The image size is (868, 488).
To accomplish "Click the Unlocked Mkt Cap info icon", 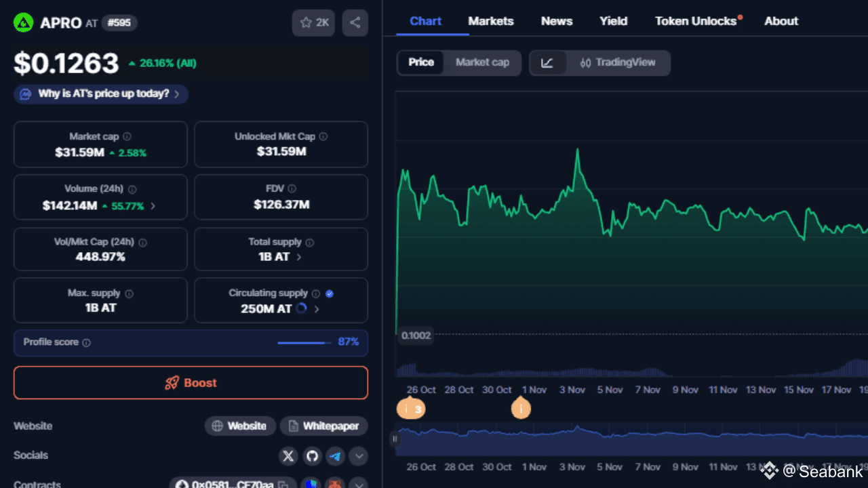I will pyautogui.click(x=323, y=137).
